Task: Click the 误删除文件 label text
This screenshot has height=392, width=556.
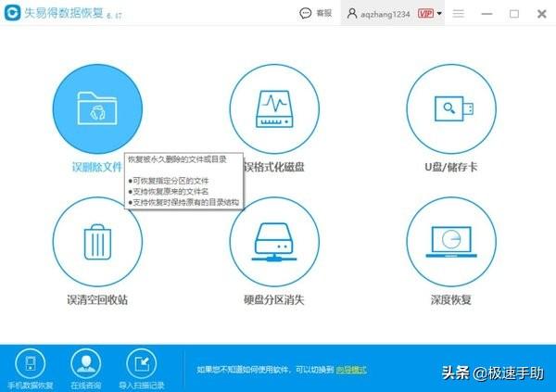Action: tap(96, 167)
